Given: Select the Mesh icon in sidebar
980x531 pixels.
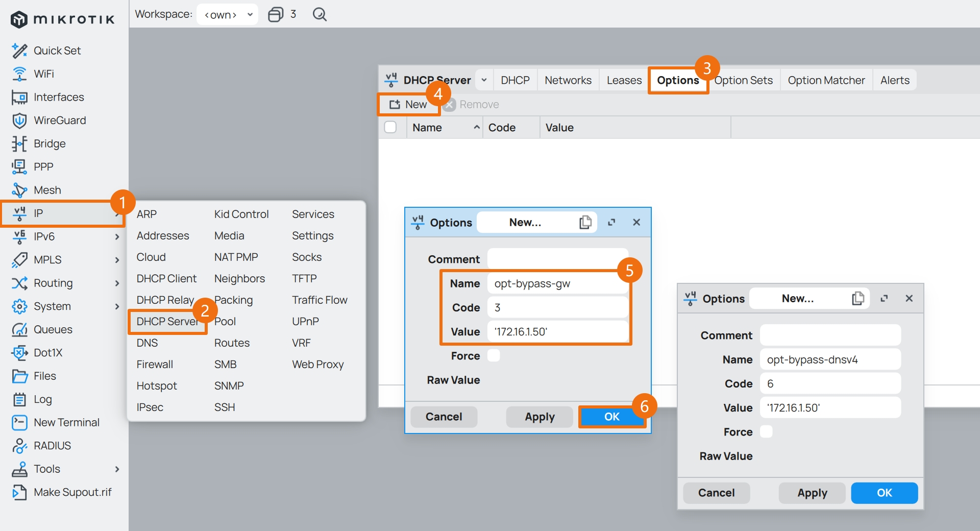Looking at the screenshot, I should click(19, 190).
